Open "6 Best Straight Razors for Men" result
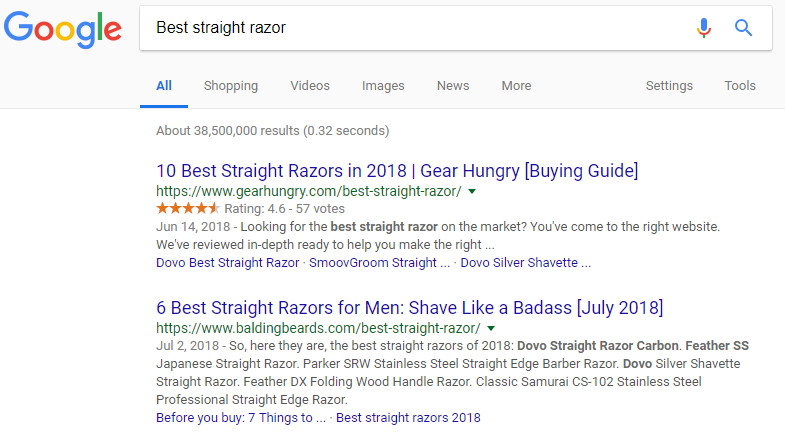The height and width of the screenshot is (440, 785). 409,306
